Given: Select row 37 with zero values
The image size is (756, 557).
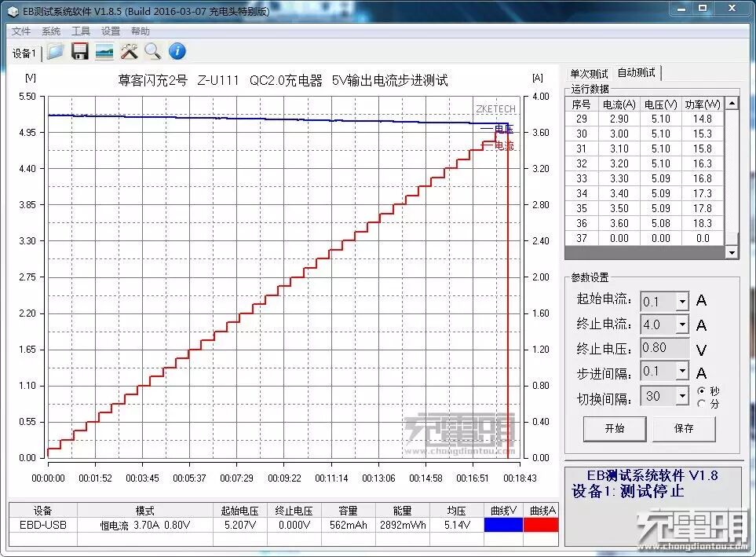Looking at the screenshot, I should point(645,239).
